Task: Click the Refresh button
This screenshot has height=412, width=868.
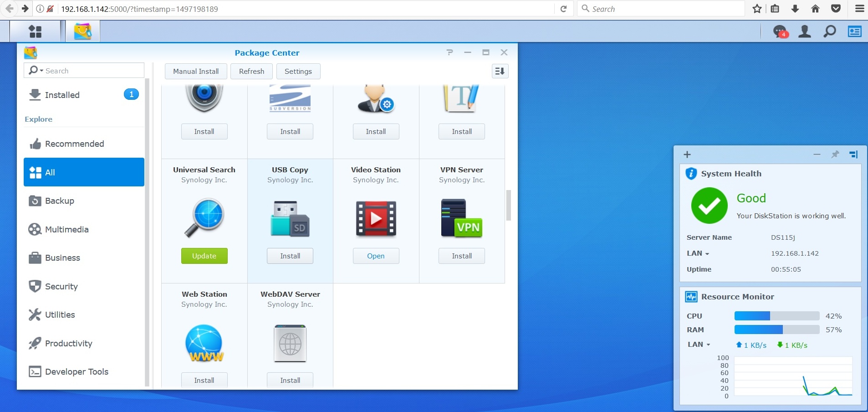Action: coord(251,71)
